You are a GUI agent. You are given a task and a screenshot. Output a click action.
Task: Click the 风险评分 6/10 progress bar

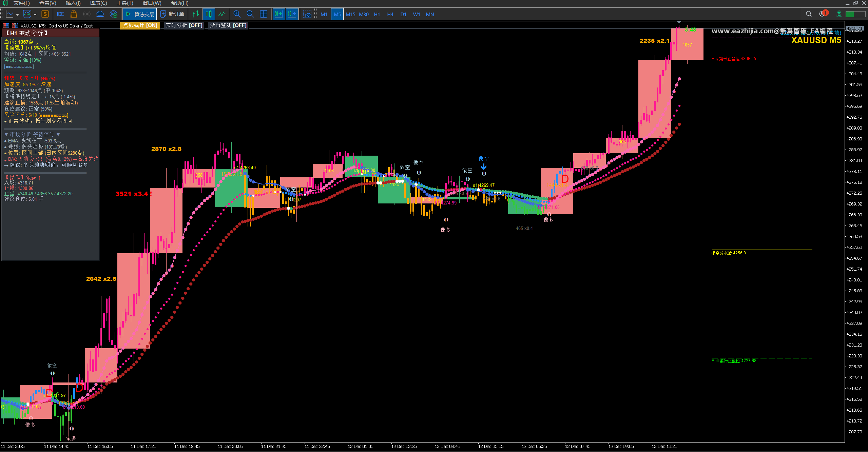54,115
